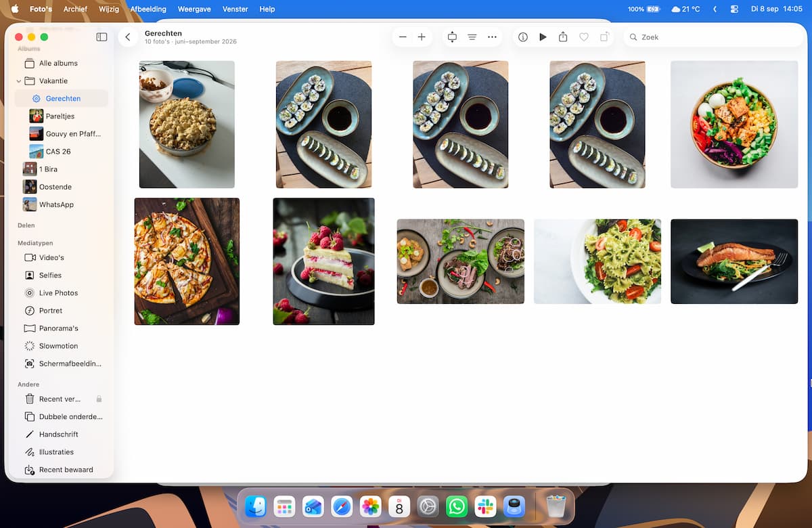The height and width of the screenshot is (528, 812).
Task: Show photo info with the info icon
Action: [523, 37]
